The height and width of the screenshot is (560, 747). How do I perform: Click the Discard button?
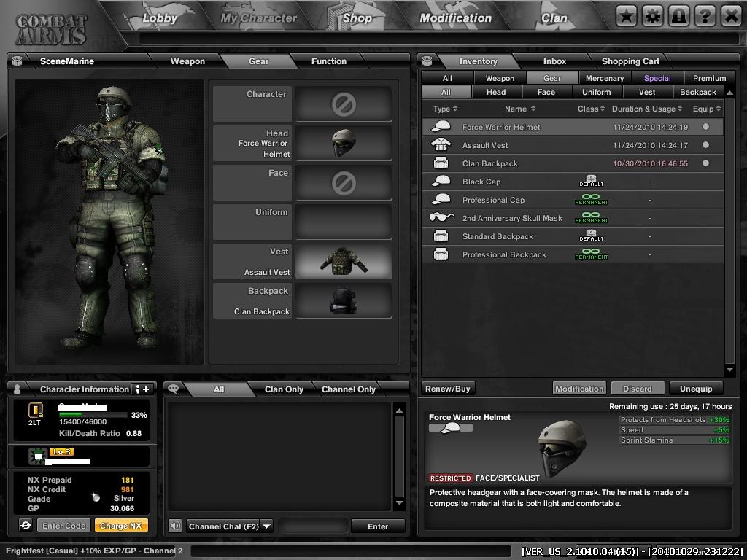point(638,389)
